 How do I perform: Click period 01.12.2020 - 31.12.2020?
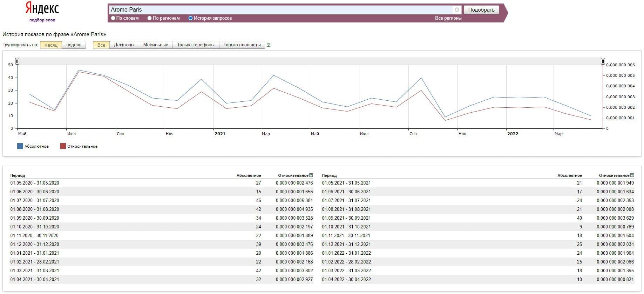click(x=35, y=245)
